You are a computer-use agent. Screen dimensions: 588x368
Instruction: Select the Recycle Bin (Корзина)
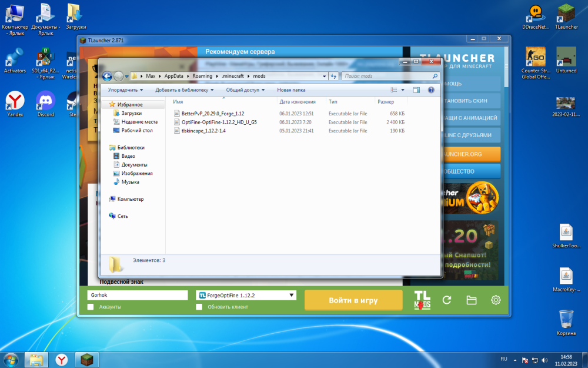[566, 323]
